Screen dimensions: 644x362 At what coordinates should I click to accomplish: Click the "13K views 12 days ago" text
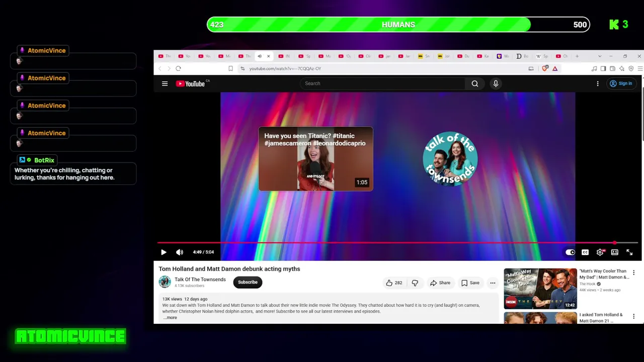(x=185, y=299)
